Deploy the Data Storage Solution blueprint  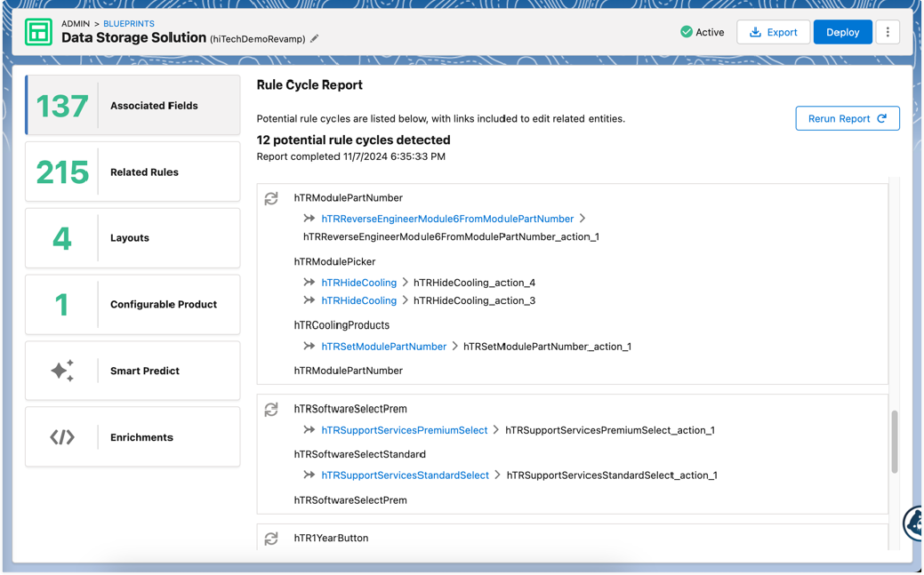(x=843, y=32)
